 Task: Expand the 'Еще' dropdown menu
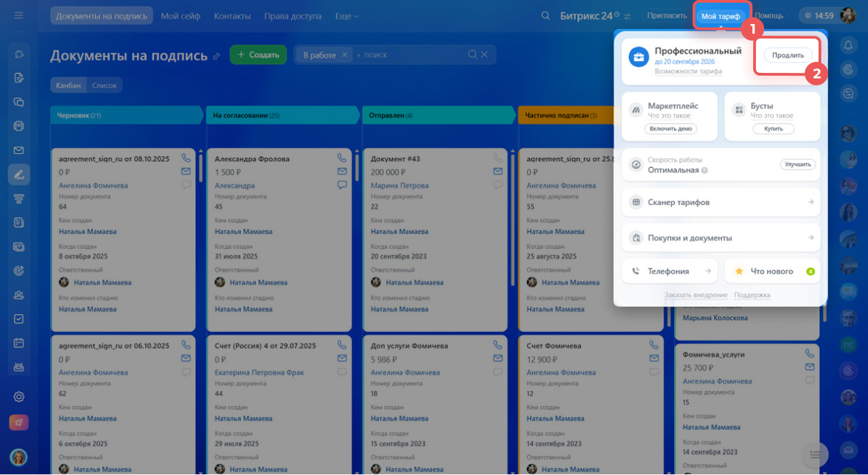pos(347,16)
